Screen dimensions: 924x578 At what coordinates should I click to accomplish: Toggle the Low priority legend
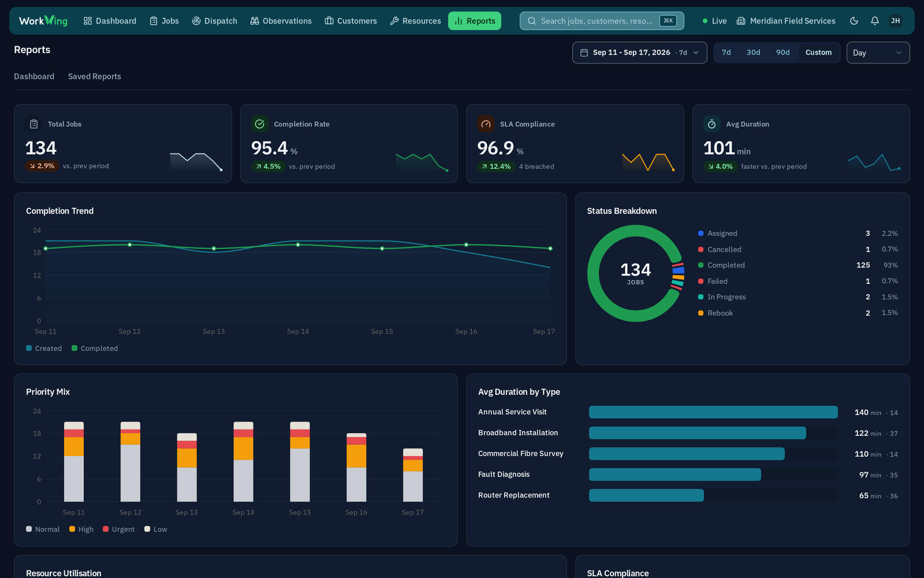[x=156, y=529]
